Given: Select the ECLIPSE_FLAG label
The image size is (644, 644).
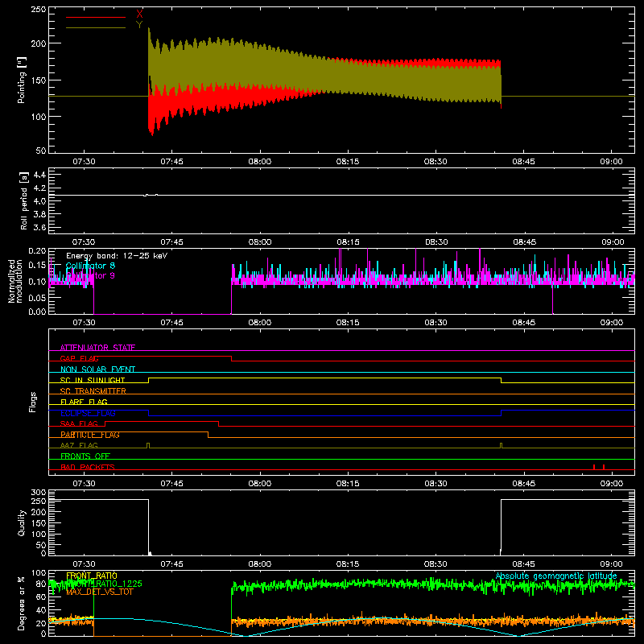Looking at the screenshot, I should [88, 413].
